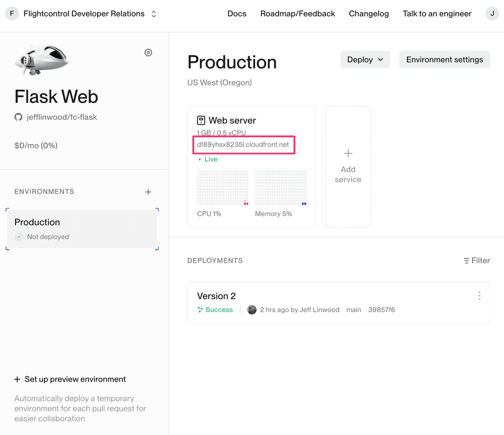
Task: Open the Changelog page
Action: click(x=369, y=14)
